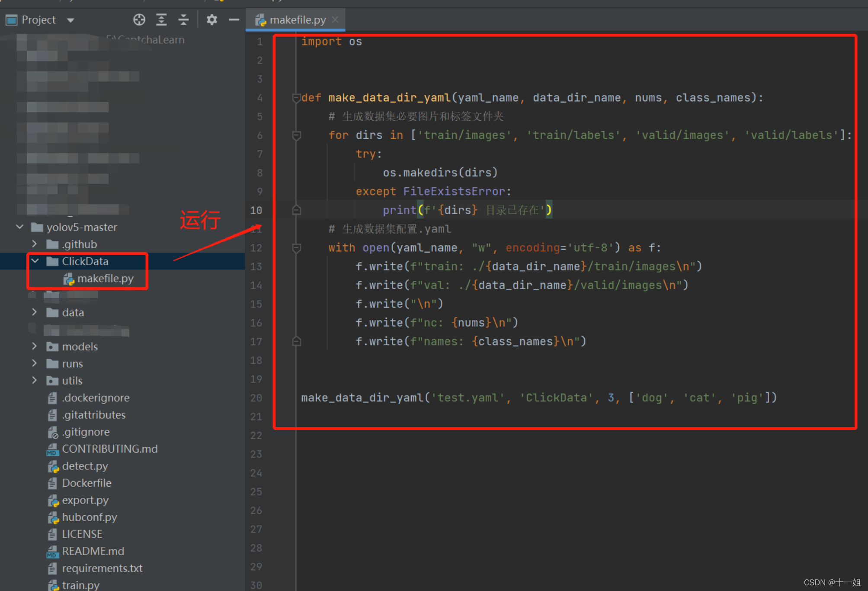
Task: Toggle the fold marker on the def line 4
Action: [x=296, y=98]
